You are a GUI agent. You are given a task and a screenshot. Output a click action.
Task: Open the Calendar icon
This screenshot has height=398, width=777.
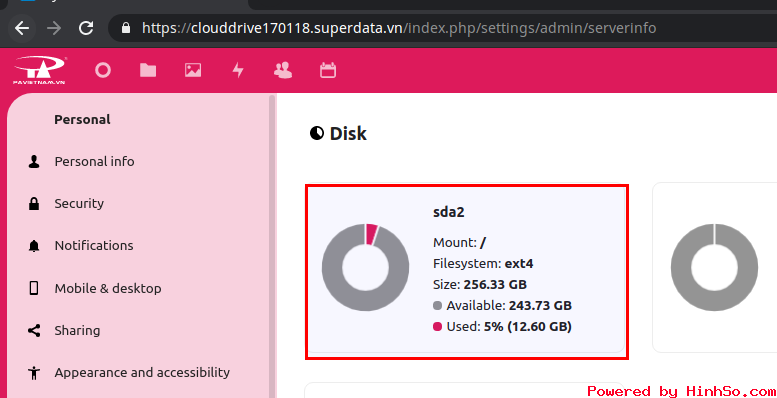click(328, 70)
